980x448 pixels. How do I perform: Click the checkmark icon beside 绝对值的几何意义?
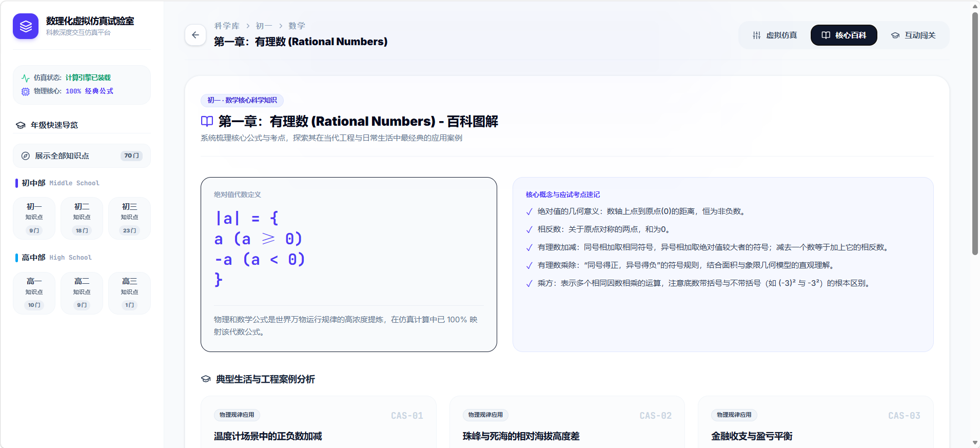(x=530, y=212)
